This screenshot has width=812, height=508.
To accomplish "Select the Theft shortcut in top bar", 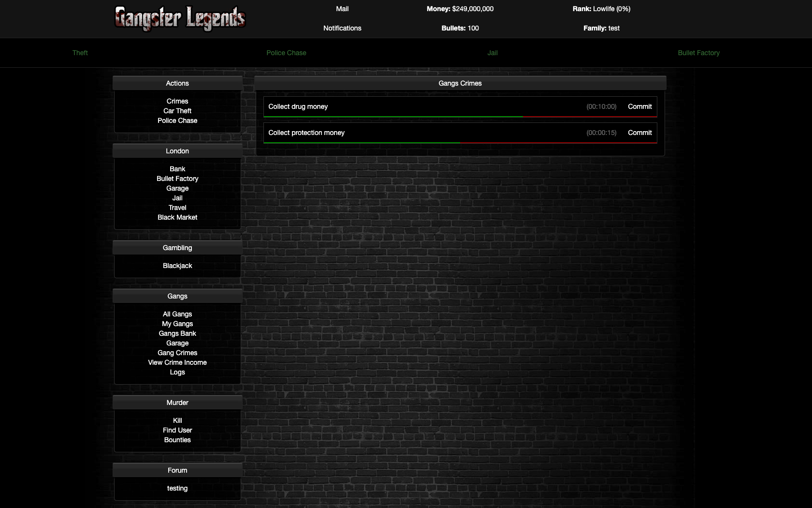I will 80,53.
